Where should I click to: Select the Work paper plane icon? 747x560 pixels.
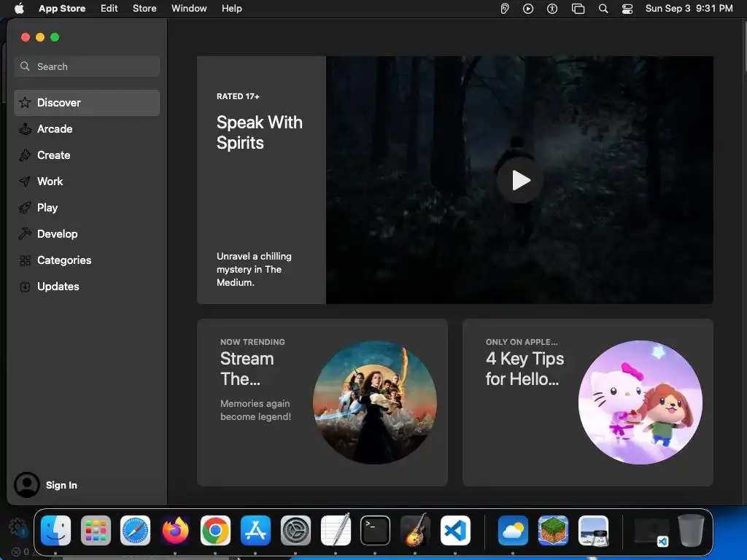point(25,181)
